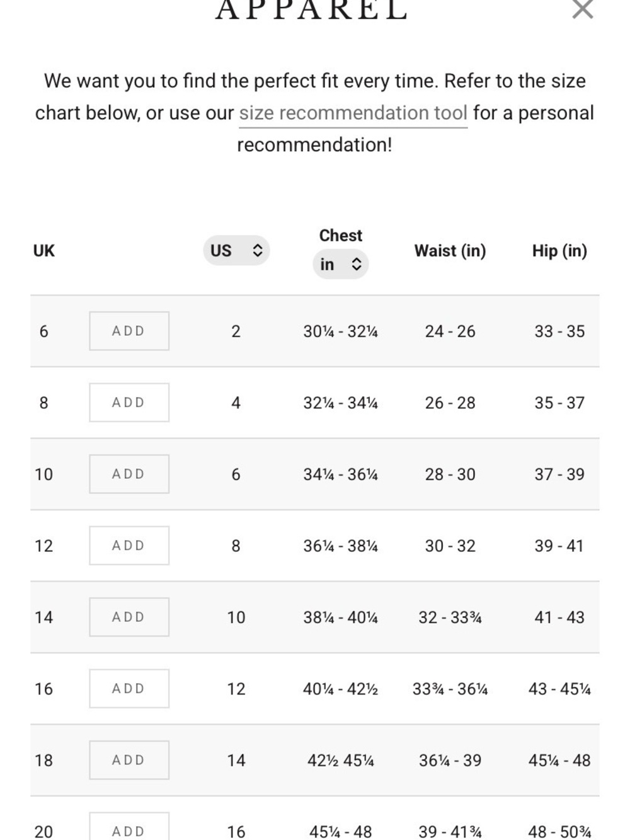Add UK size 14 to bag
This screenshot has width=630, height=840.
tap(129, 617)
